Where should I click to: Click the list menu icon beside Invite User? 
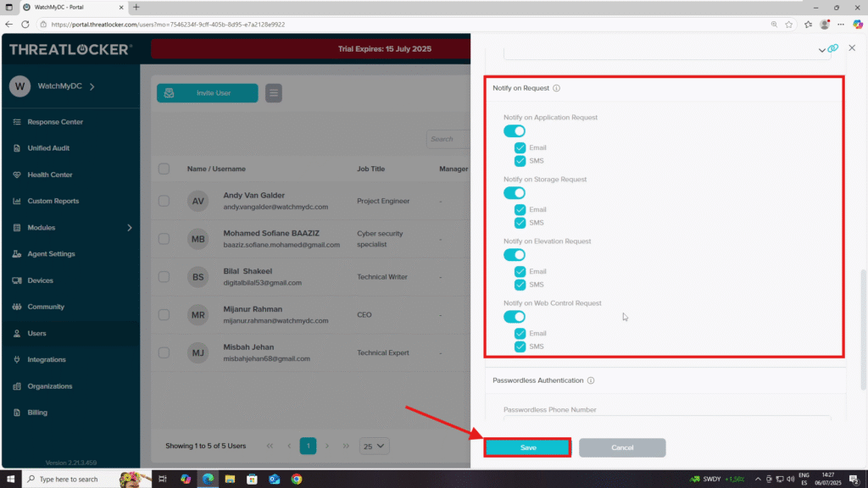[274, 93]
